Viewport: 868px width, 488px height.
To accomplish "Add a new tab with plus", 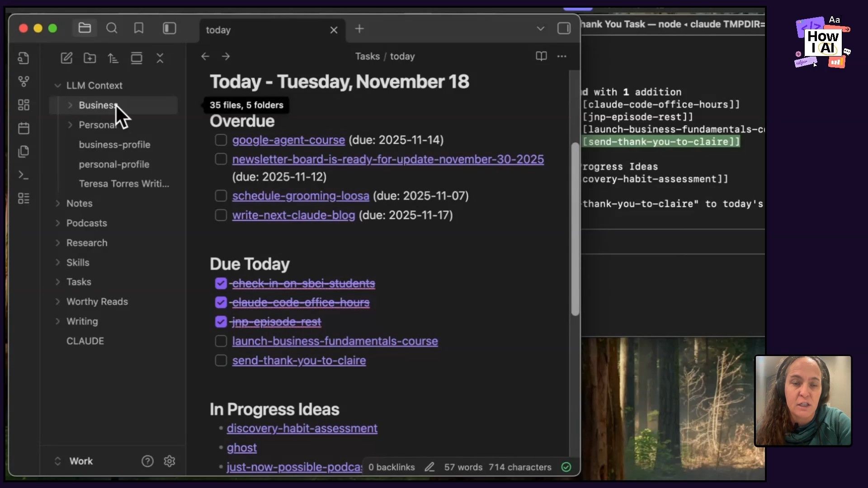I will click(x=359, y=29).
